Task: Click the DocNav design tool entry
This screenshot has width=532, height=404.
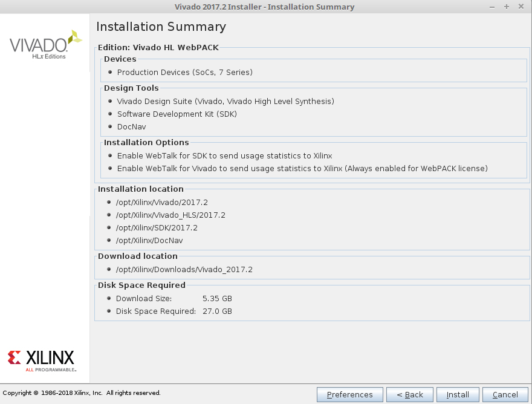Action: pyautogui.click(x=131, y=127)
